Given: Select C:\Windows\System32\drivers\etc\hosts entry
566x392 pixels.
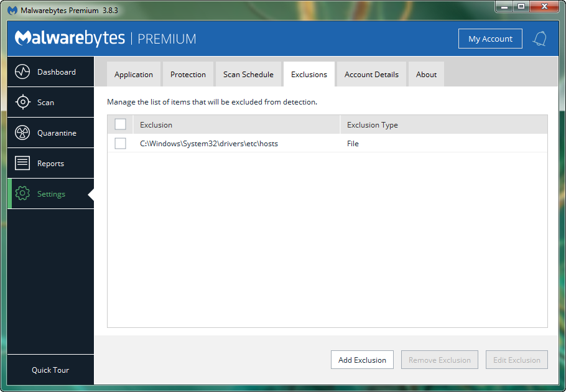Looking at the screenshot, I should coord(209,144).
